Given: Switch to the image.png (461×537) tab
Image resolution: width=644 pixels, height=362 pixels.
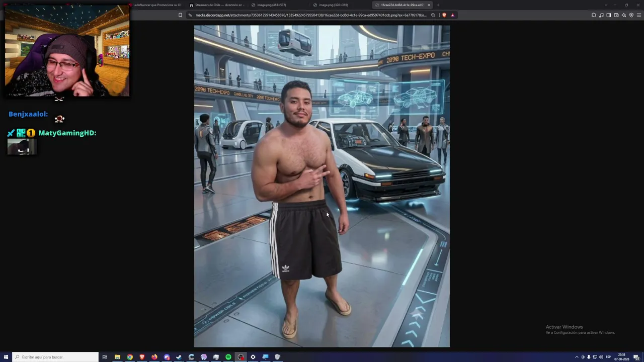Looking at the screenshot, I should tap(278, 5).
